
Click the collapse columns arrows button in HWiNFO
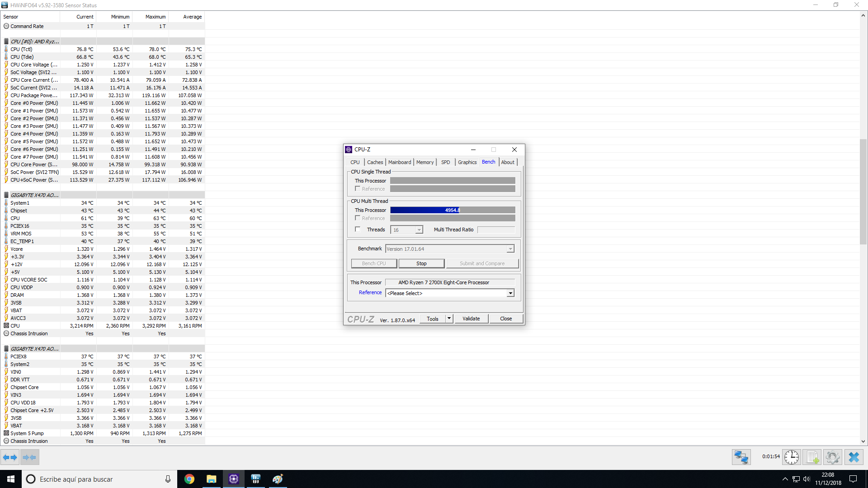coord(29,457)
